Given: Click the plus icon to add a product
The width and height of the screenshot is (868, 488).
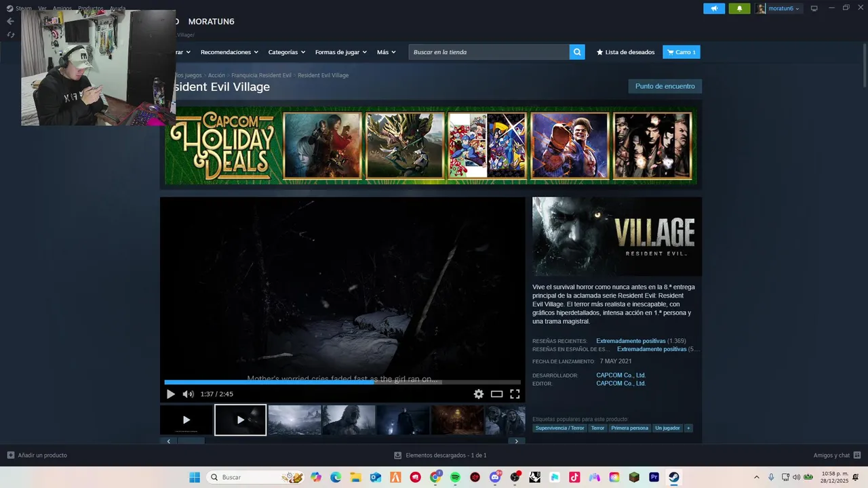Looking at the screenshot, I should (11, 455).
